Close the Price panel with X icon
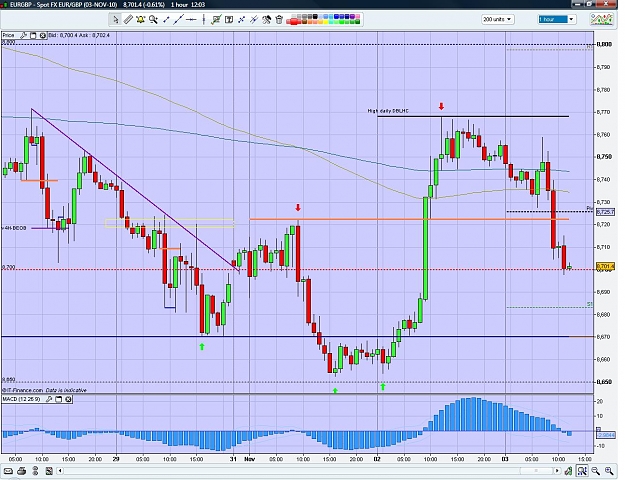Viewport: 625px width, 480px height. [43, 35]
